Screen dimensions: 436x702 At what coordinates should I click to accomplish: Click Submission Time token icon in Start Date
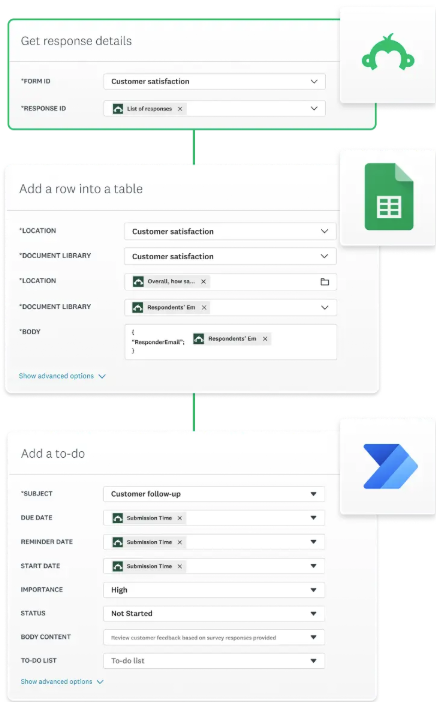tap(118, 566)
